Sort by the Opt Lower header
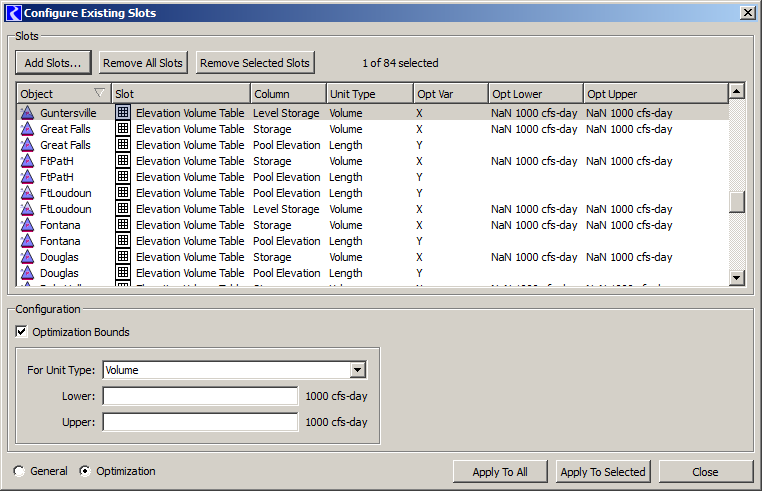762x491 pixels. 536,93
